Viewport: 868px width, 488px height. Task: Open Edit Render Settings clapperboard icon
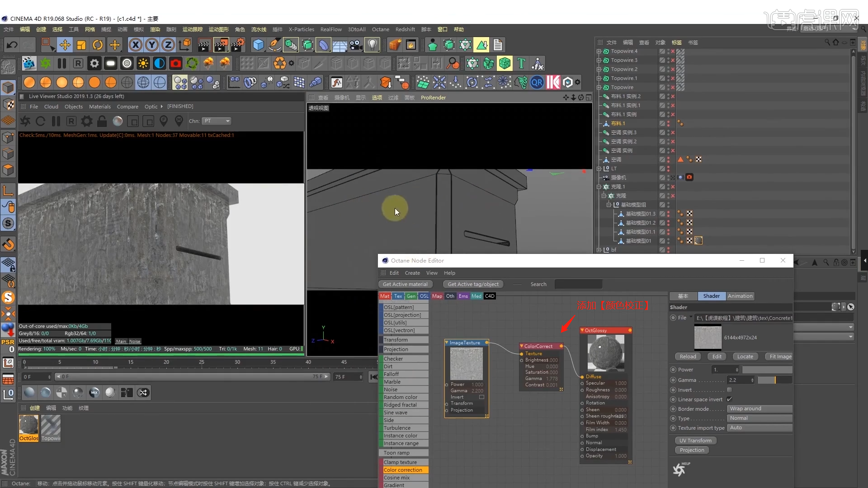pos(238,45)
